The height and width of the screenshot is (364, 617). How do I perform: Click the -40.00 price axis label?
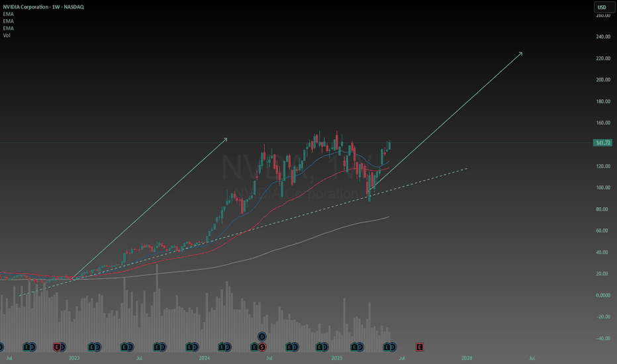tap(603, 338)
